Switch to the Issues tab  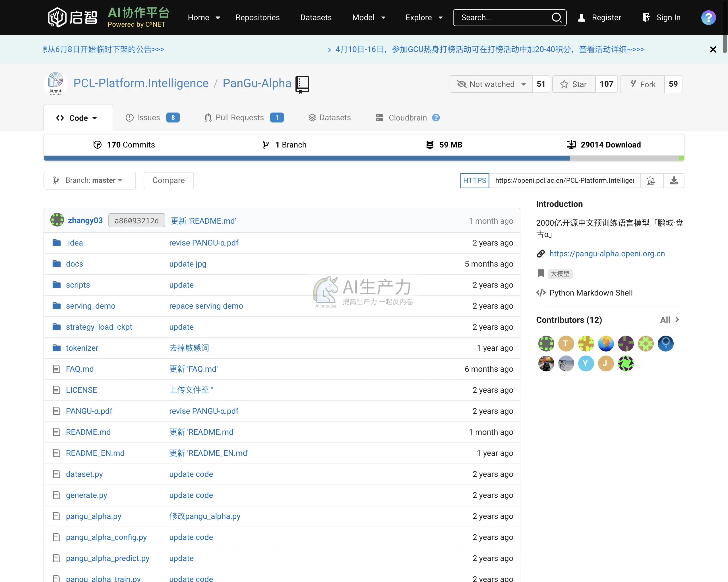(152, 117)
